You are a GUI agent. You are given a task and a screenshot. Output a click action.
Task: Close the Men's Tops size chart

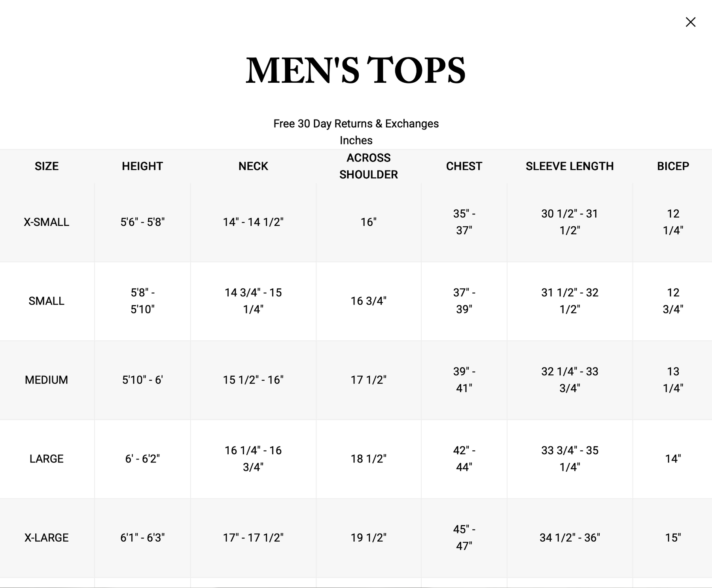pos(690,22)
